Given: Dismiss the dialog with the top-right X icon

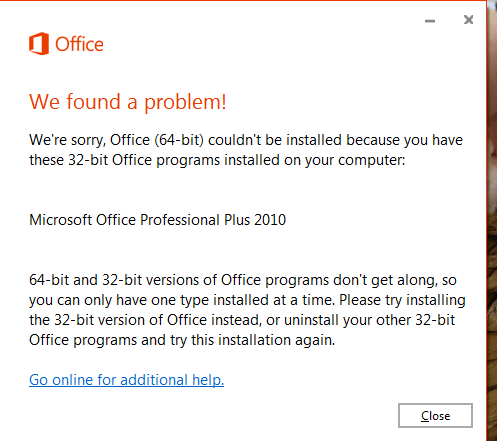Looking at the screenshot, I should pyautogui.click(x=468, y=20).
